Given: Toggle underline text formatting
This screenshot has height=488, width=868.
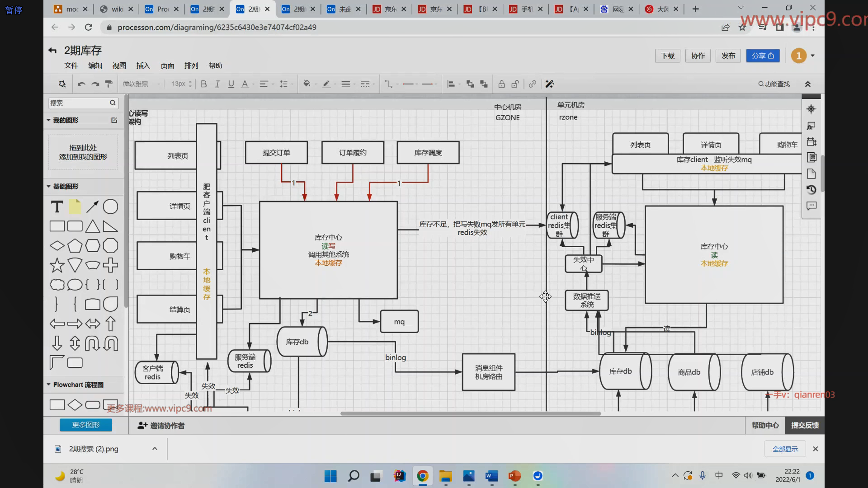Looking at the screenshot, I should (231, 84).
